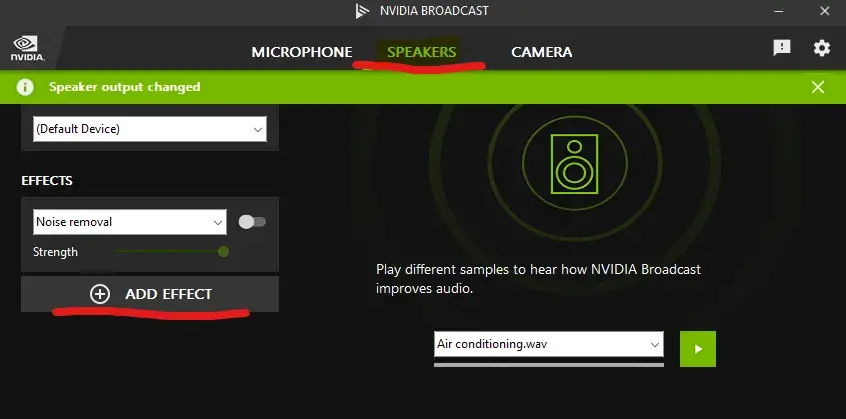Open the Air conditioning.wav sample dropdown
This screenshot has width=846, height=419.
coord(549,344)
